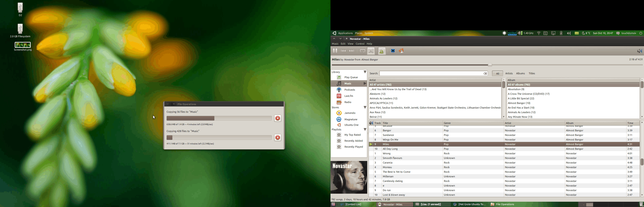
Task: Collapse the Playlists section triangle
Action: pos(365,129)
